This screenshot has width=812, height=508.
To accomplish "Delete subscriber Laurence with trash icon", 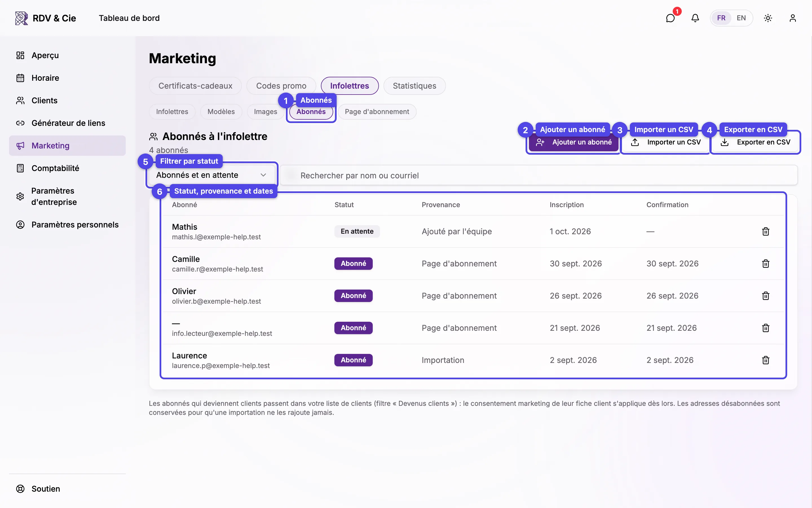I will click(765, 360).
